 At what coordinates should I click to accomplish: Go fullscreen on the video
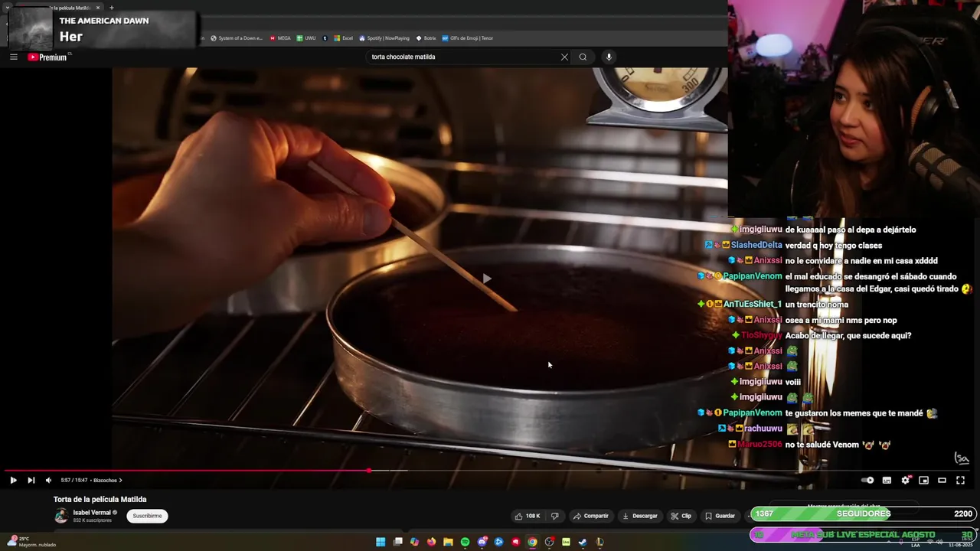[960, 481]
